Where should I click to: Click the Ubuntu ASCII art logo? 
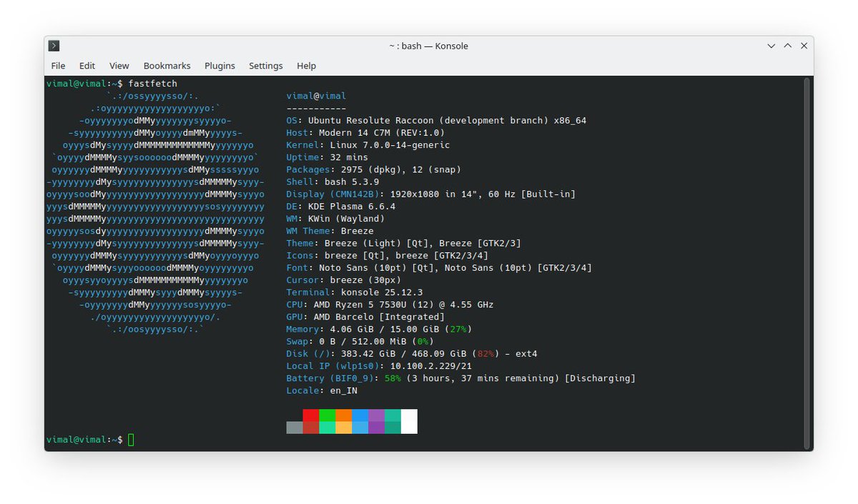point(155,213)
